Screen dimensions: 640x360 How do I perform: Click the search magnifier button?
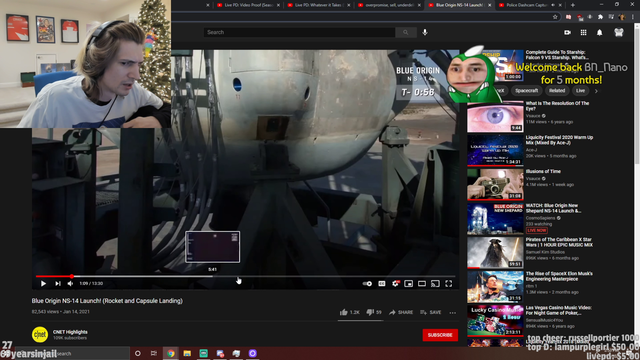(406, 32)
